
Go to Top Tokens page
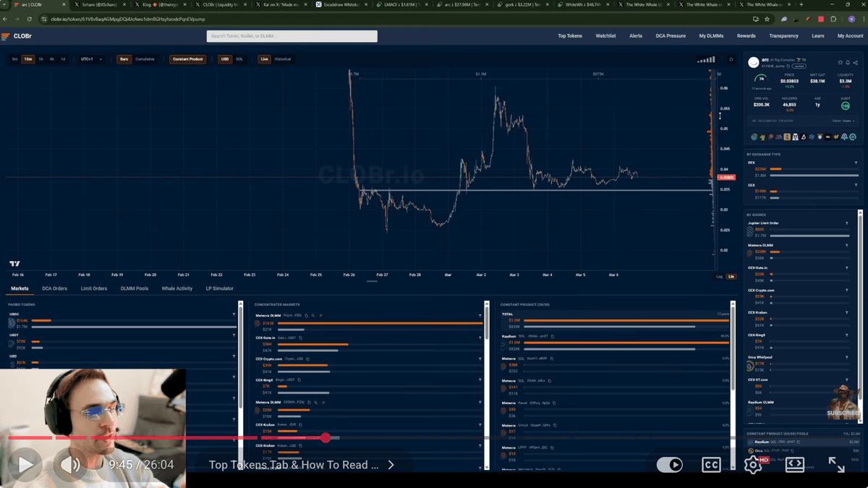pyautogui.click(x=570, y=35)
